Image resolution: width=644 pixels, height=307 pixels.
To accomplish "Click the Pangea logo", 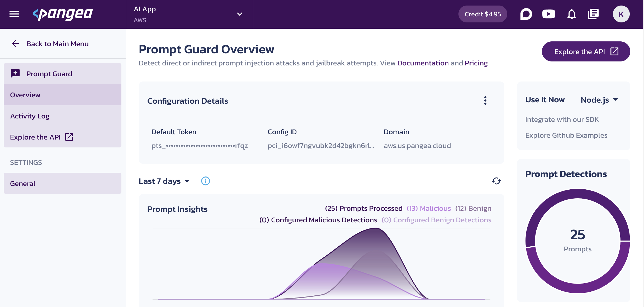I will (63, 14).
